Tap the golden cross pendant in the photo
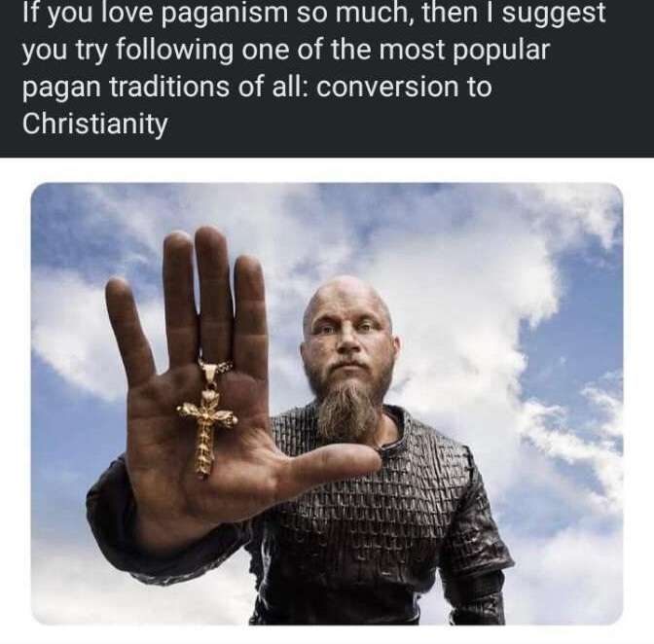Screen dimensions: 654x644 tap(206, 421)
